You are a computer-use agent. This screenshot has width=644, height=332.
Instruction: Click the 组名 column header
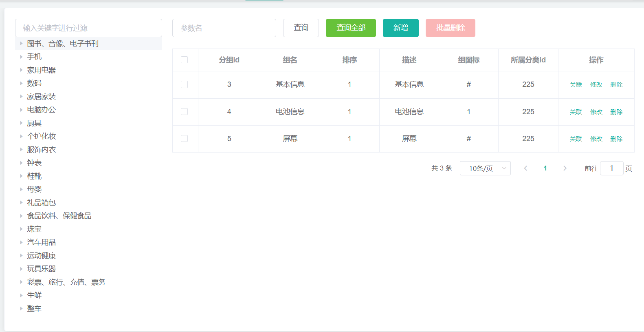290,60
